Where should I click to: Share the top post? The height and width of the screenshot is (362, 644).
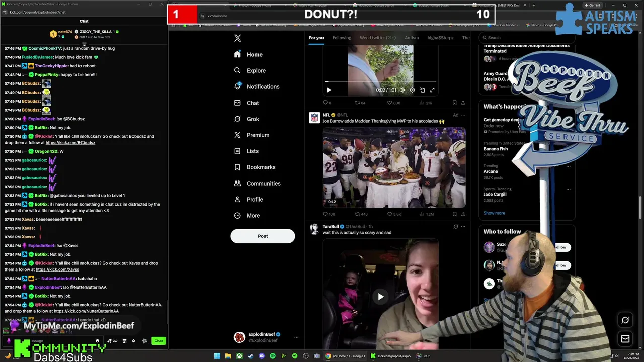(x=463, y=103)
